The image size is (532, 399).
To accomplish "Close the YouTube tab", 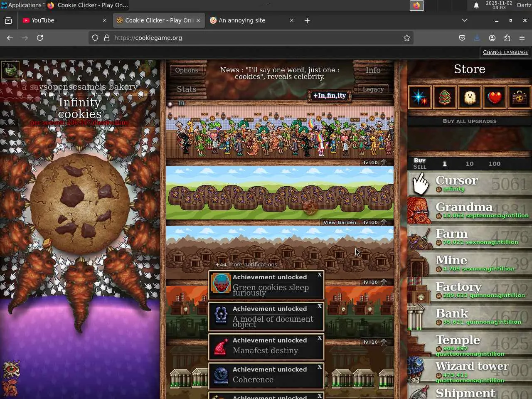I will (x=104, y=20).
